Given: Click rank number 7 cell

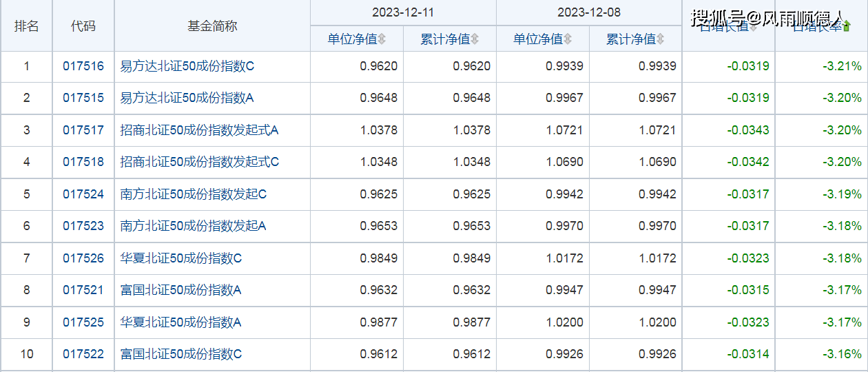Looking at the screenshot, I should pos(27,258).
